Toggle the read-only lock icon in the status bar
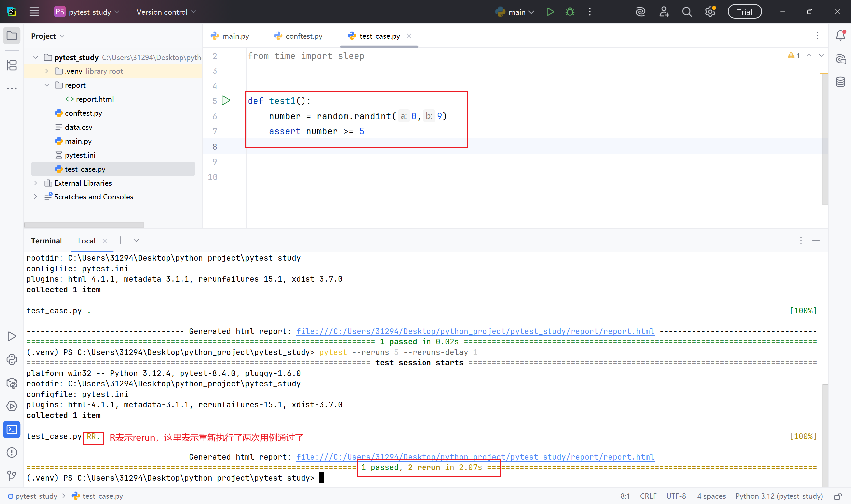The height and width of the screenshot is (504, 851). [x=837, y=496]
